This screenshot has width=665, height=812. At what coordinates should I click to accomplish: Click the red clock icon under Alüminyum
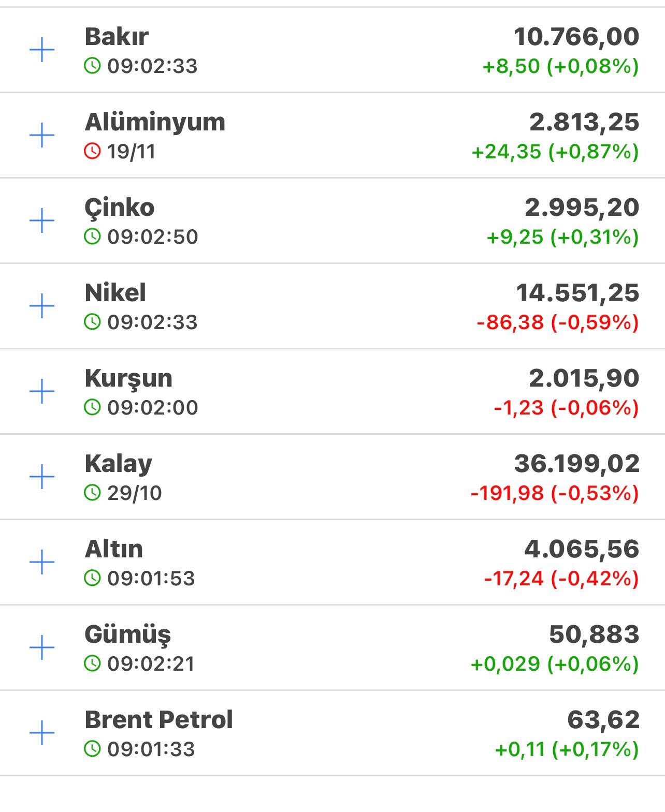[x=92, y=152]
